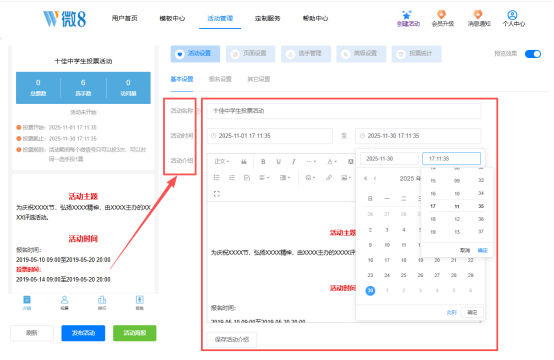Click the 创建活动 star icon

(407, 15)
